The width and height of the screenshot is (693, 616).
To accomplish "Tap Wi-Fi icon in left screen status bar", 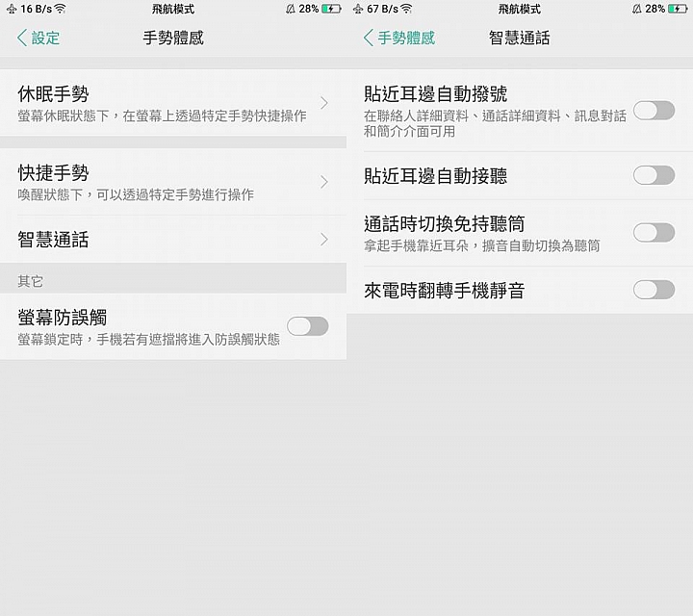I will (x=60, y=9).
